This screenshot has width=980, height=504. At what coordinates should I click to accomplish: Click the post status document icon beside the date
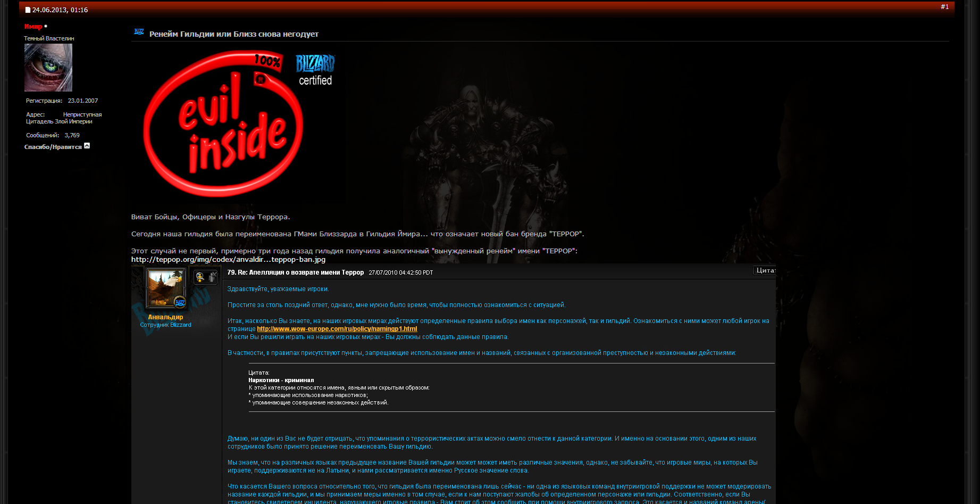point(28,10)
